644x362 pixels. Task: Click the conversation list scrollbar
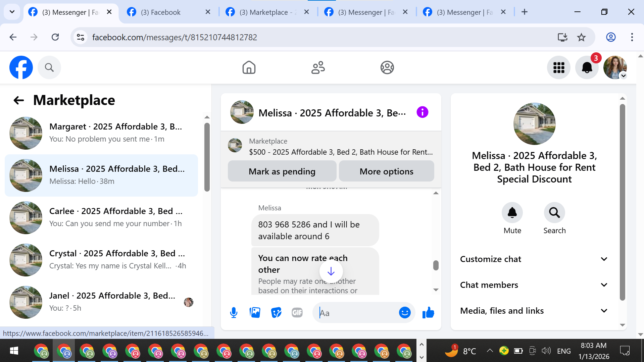tap(207, 157)
